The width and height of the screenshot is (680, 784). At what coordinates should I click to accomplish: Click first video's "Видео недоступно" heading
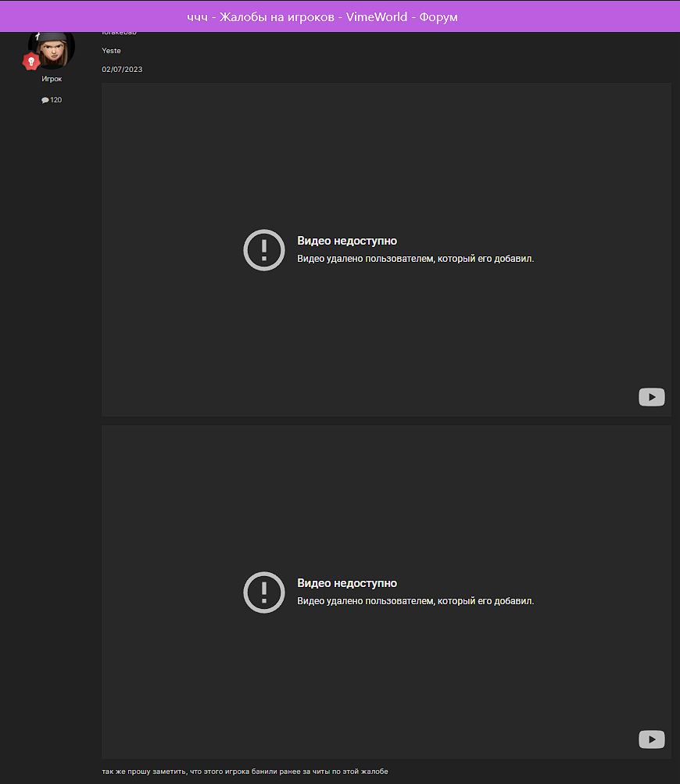click(347, 241)
